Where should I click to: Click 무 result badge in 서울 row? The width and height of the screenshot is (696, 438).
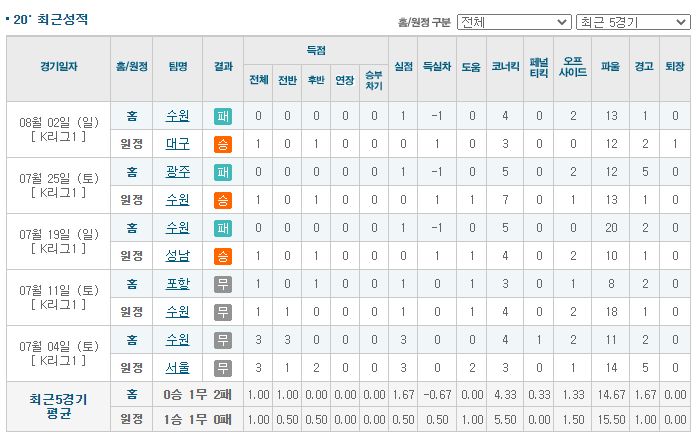click(x=223, y=368)
